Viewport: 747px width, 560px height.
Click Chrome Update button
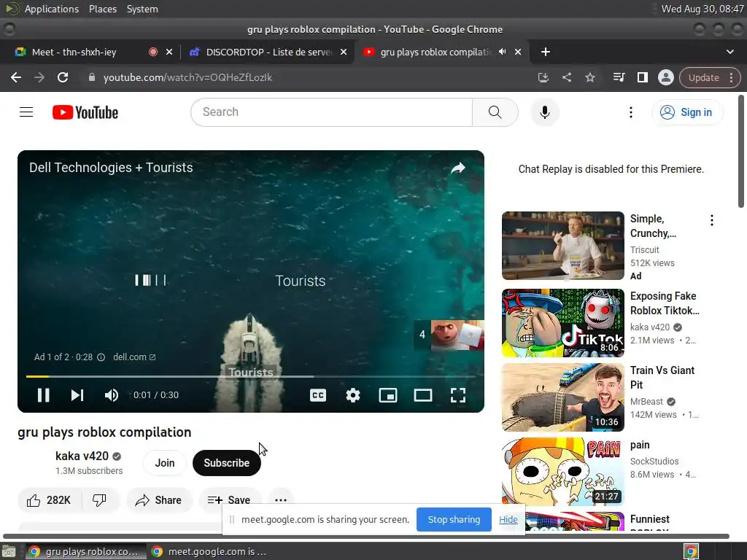click(704, 77)
